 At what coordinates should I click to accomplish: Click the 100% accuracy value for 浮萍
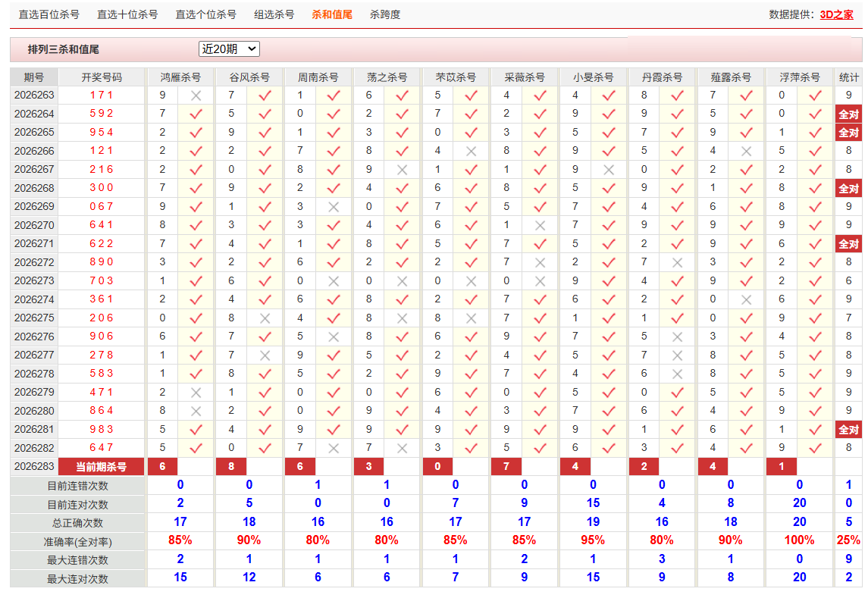coord(799,540)
